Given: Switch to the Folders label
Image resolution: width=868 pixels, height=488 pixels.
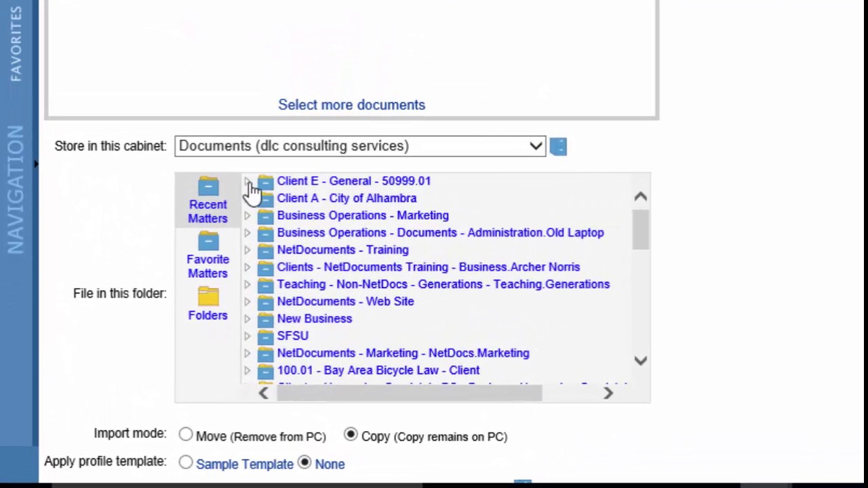Looking at the screenshot, I should pyautogui.click(x=208, y=315).
